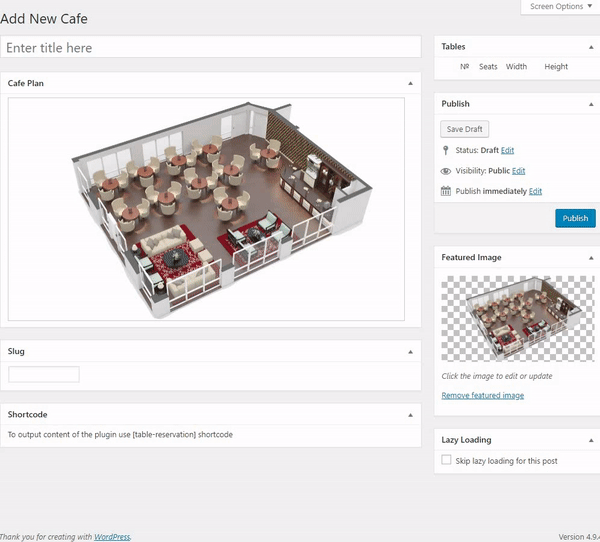Click the Save Draft button

465,129
